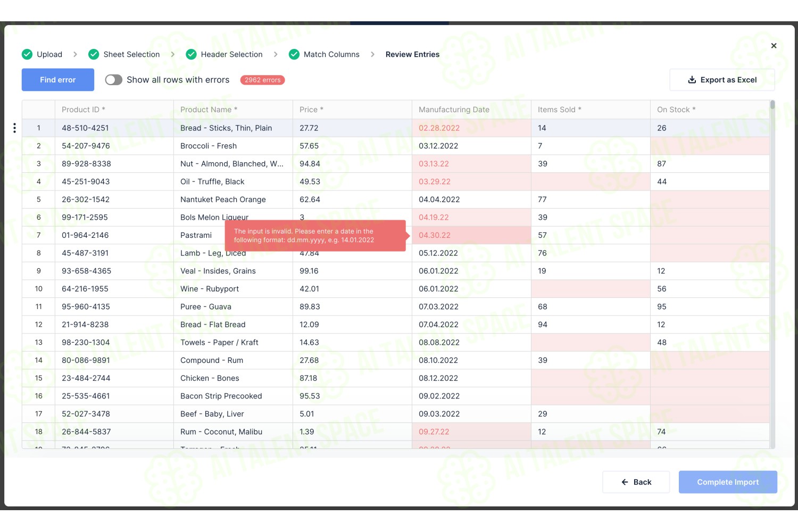Go to the Header Selection step

point(231,54)
